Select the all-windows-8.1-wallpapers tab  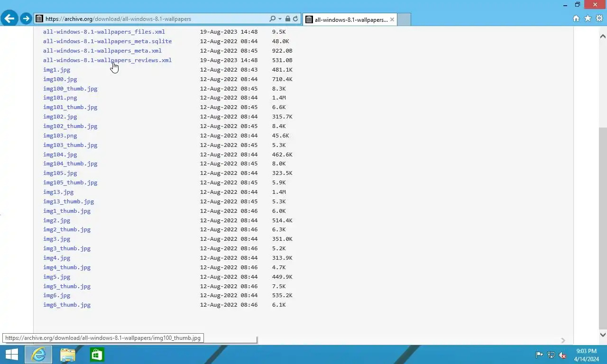point(350,19)
